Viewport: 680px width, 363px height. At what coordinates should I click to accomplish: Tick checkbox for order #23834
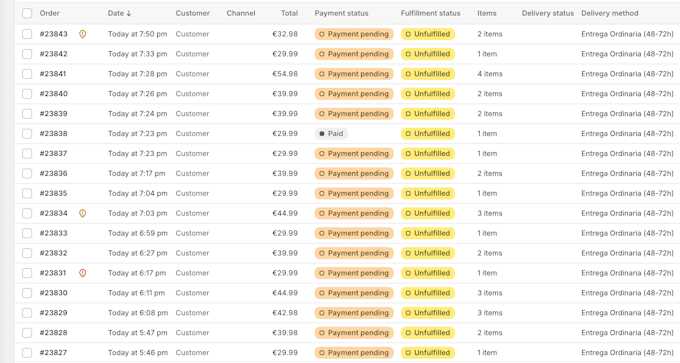pyautogui.click(x=27, y=213)
